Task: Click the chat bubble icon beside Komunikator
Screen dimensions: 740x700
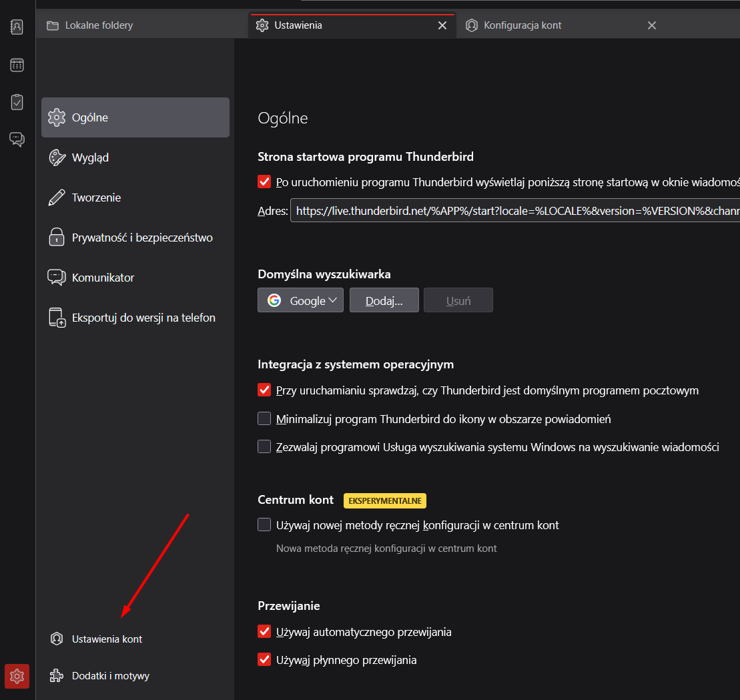Action: tap(57, 277)
